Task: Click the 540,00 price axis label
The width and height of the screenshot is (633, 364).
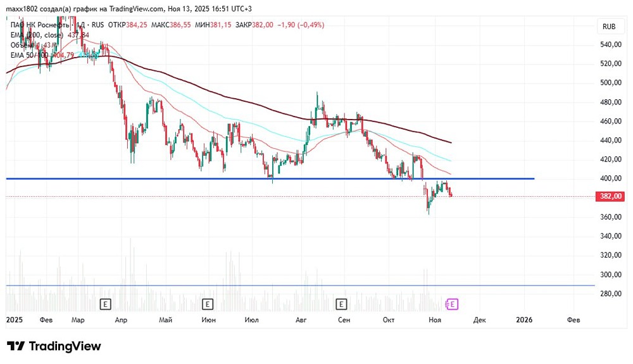Action: click(611, 44)
